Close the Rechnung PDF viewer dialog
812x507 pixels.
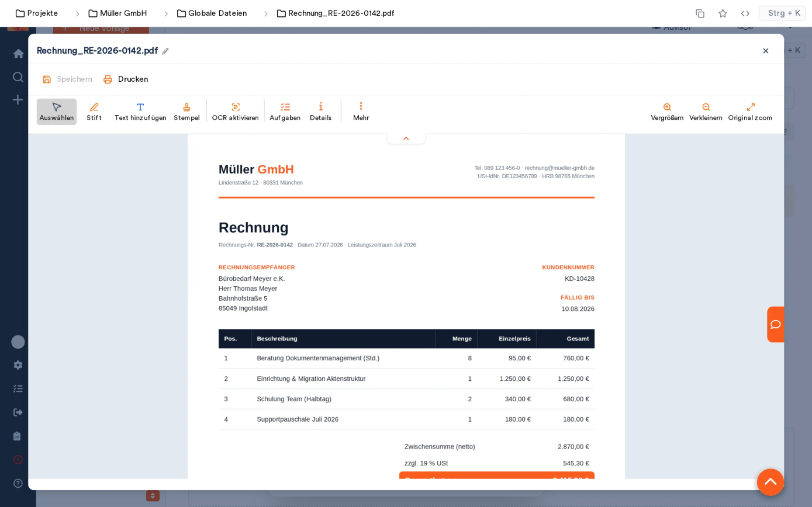point(766,51)
